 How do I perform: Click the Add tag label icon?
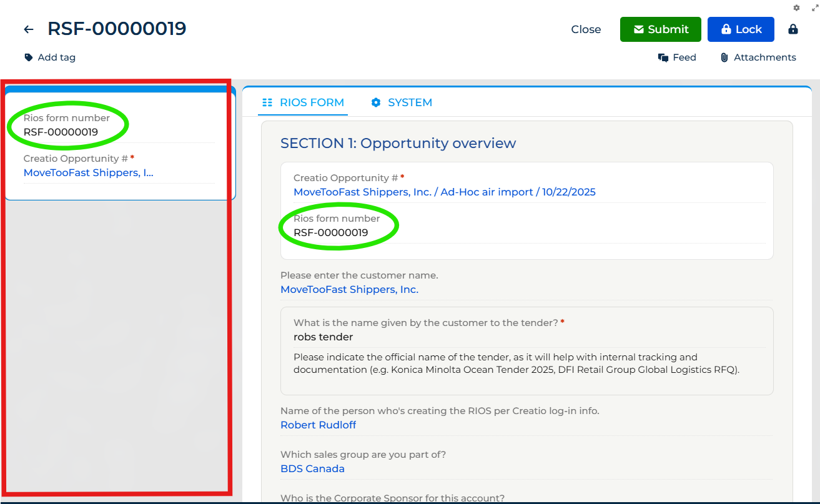pyautogui.click(x=28, y=57)
